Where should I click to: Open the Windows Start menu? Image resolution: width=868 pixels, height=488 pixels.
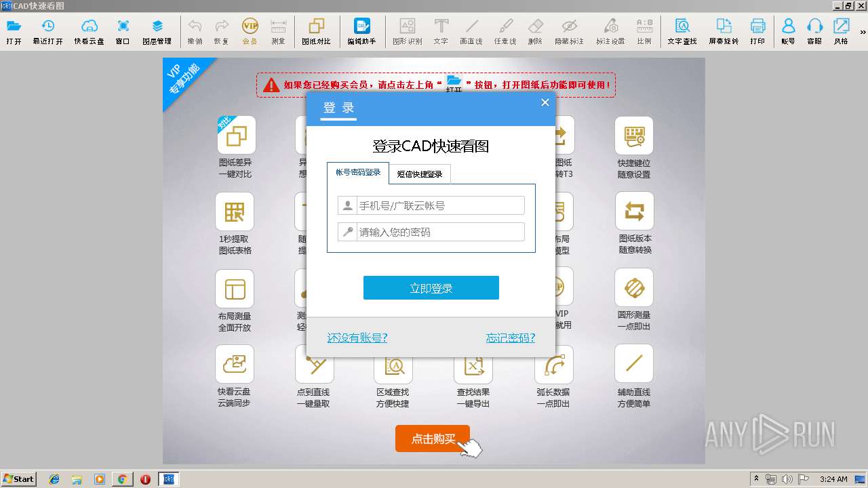18,479
